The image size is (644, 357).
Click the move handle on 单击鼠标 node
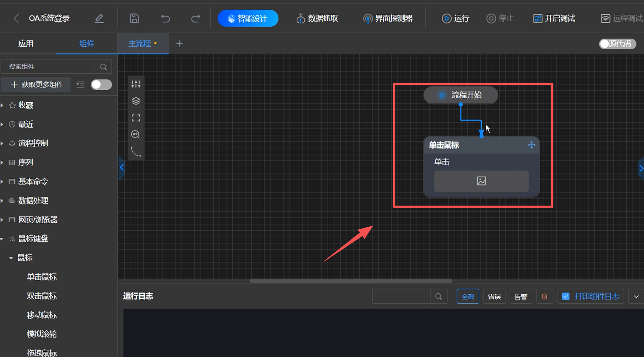click(532, 145)
